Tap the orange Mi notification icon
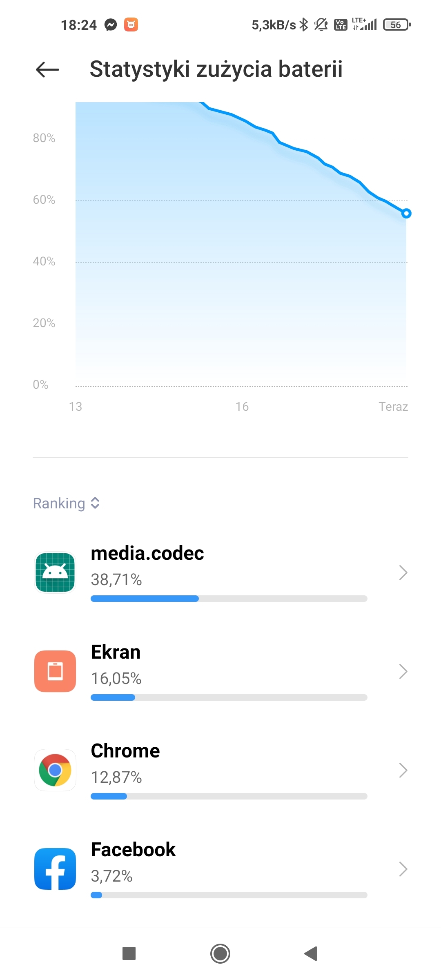 (x=131, y=25)
